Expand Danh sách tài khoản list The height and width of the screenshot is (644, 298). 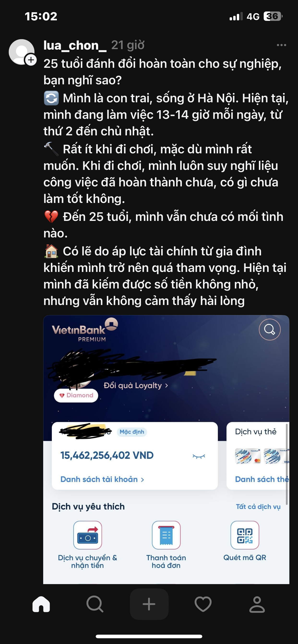coord(102,479)
